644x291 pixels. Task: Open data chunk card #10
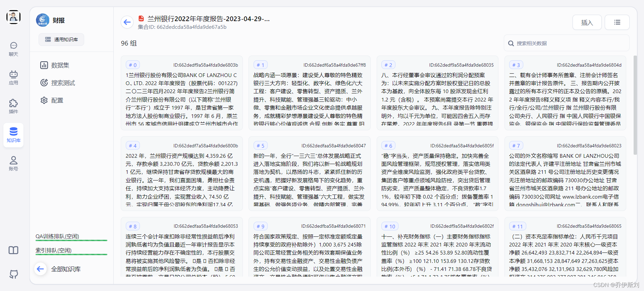[x=437, y=247]
